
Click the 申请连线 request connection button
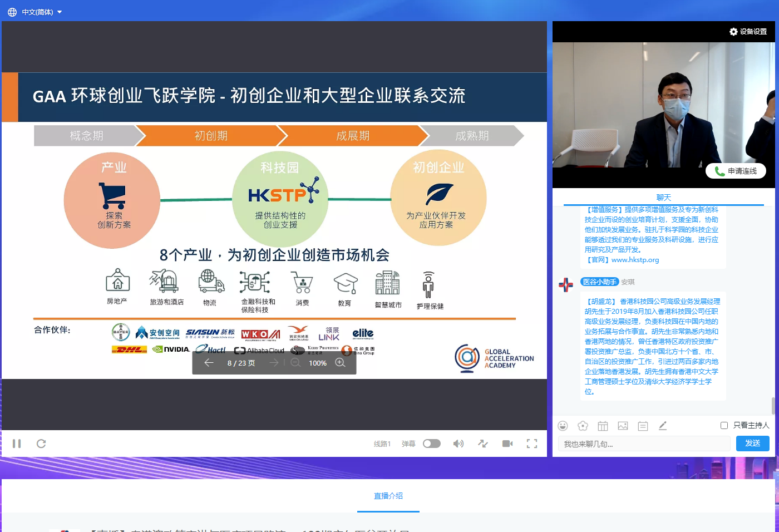[736, 171]
